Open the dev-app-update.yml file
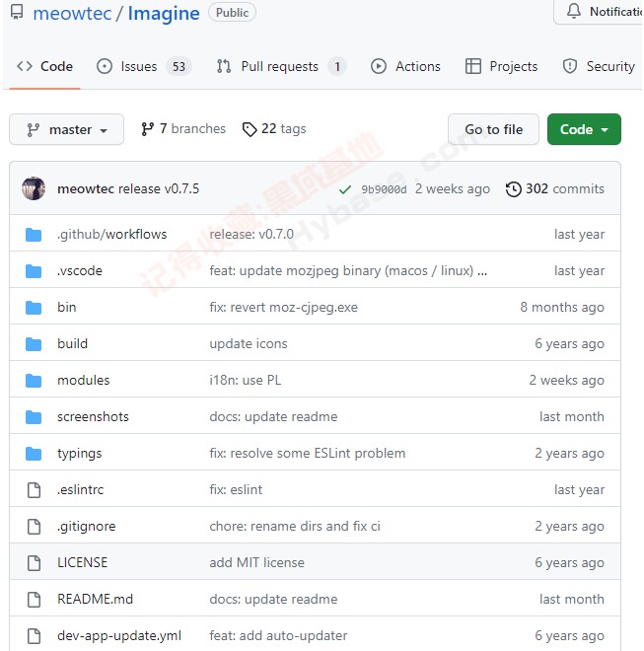The image size is (644, 651). click(119, 635)
